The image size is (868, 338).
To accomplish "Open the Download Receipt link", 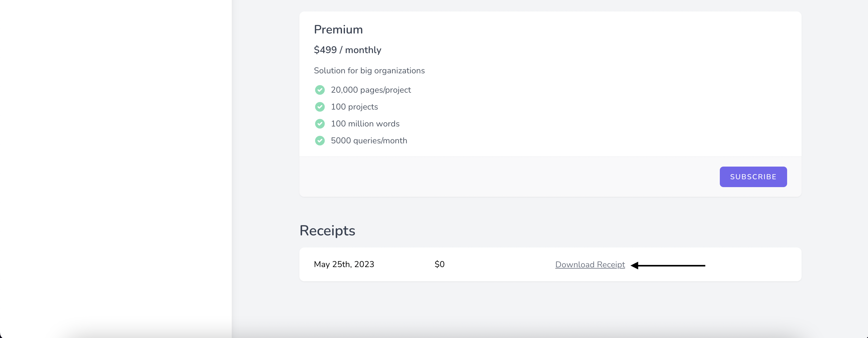I will 590,265.
